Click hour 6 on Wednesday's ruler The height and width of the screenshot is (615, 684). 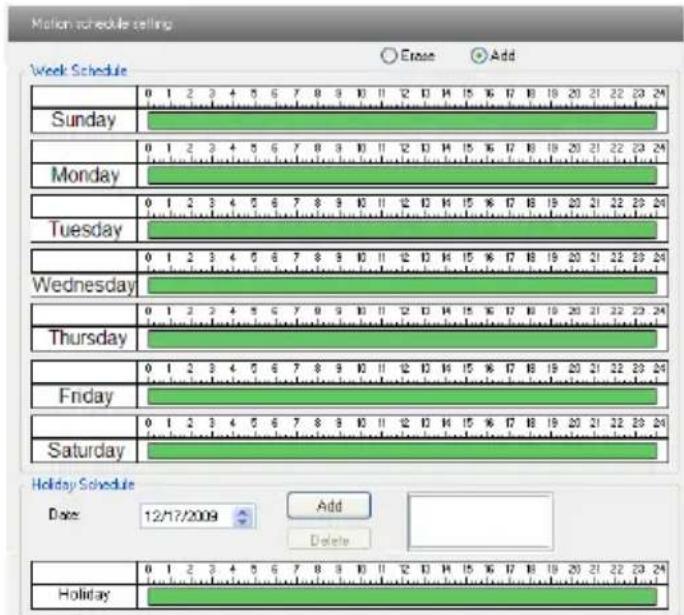click(x=274, y=257)
